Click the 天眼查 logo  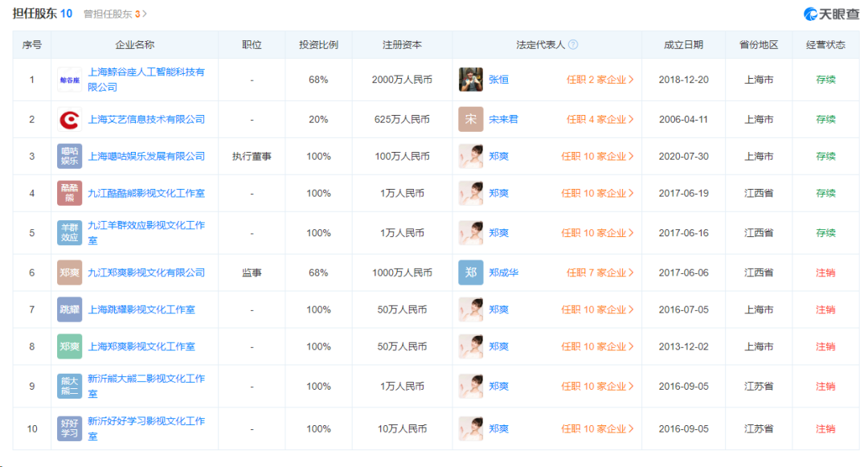coord(831,14)
